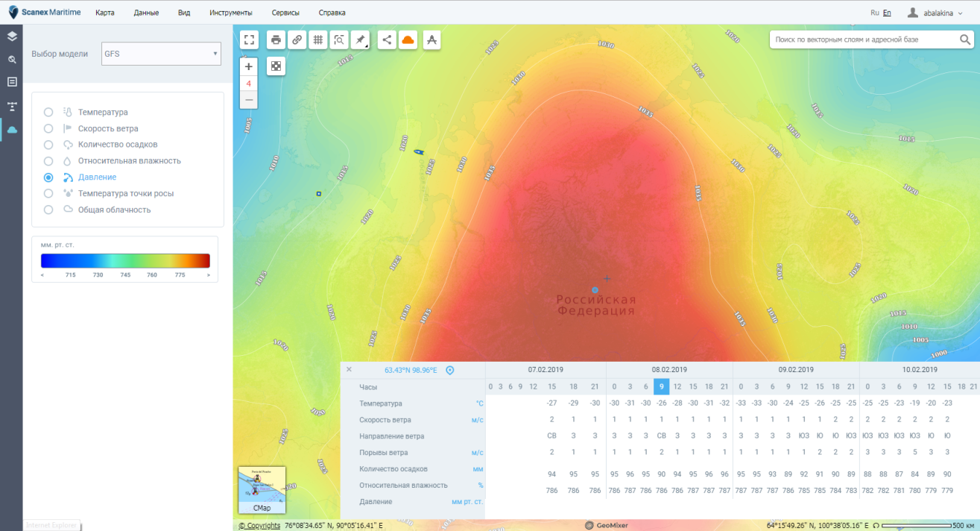
Task: Open the Сервисы menu
Action: [285, 13]
